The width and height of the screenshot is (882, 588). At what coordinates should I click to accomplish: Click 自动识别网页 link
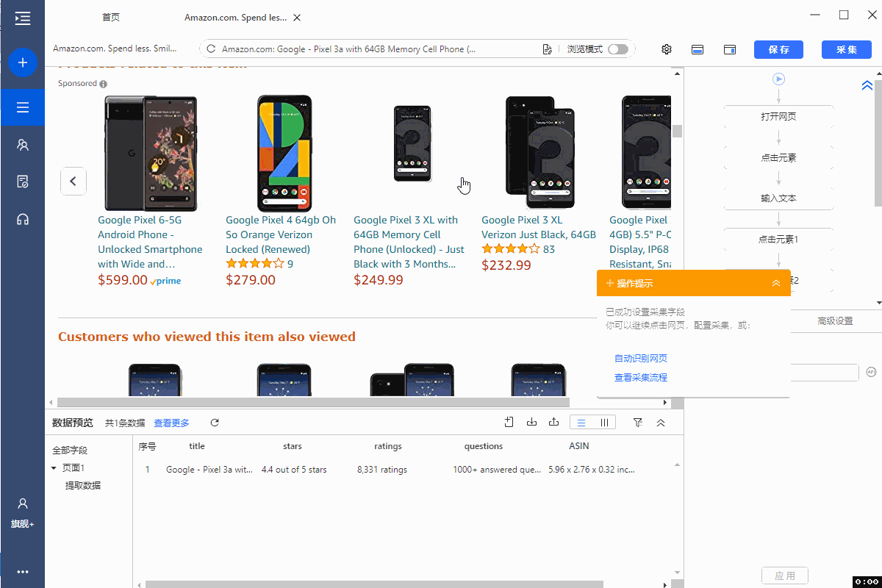(641, 359)
